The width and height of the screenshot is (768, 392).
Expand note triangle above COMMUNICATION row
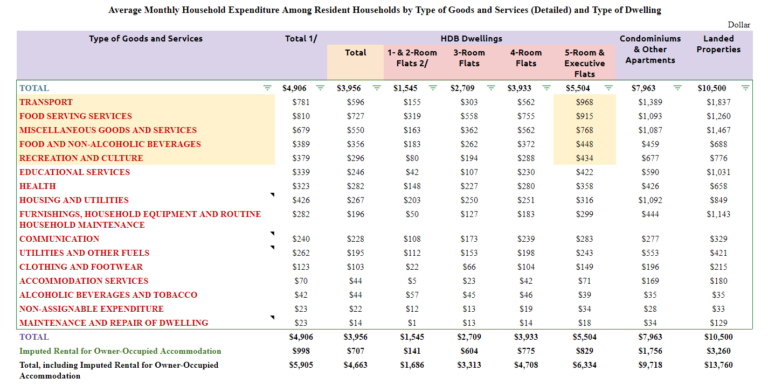[x=272, y=233]
